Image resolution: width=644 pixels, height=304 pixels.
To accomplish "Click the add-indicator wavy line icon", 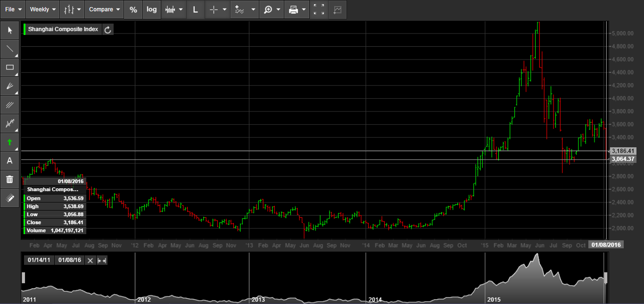I will click(240, 9).
